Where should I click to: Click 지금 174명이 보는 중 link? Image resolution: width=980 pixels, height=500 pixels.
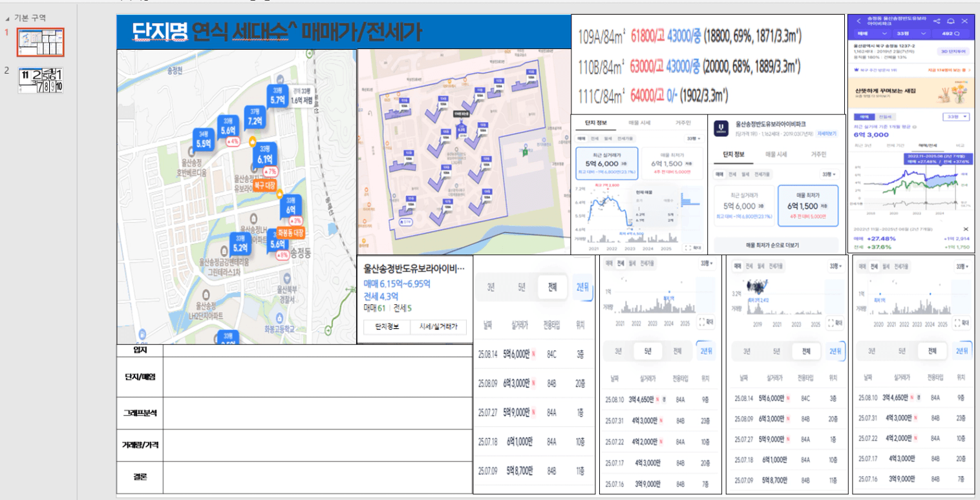(949, 70)
